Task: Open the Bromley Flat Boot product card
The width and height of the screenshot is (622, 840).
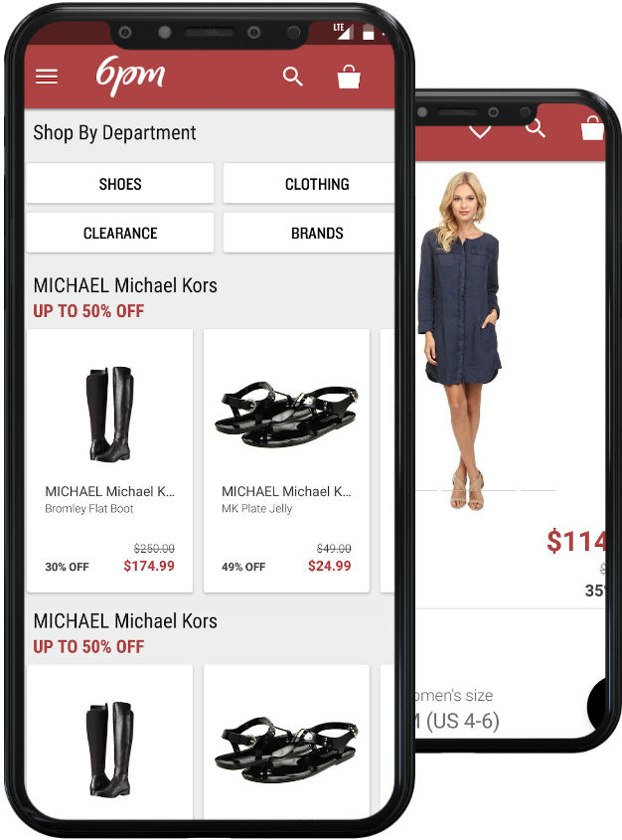Action: [109, 460]
